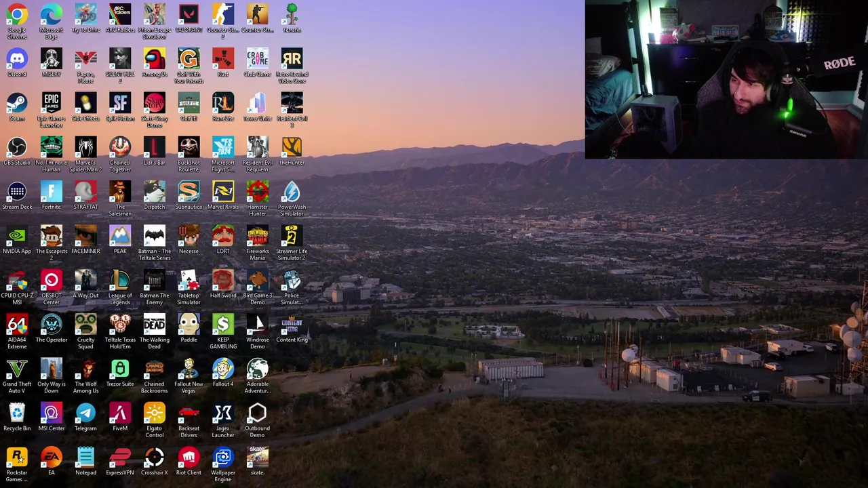
Task: Open the OBS Studio icon
Action: tap(17, 147)
